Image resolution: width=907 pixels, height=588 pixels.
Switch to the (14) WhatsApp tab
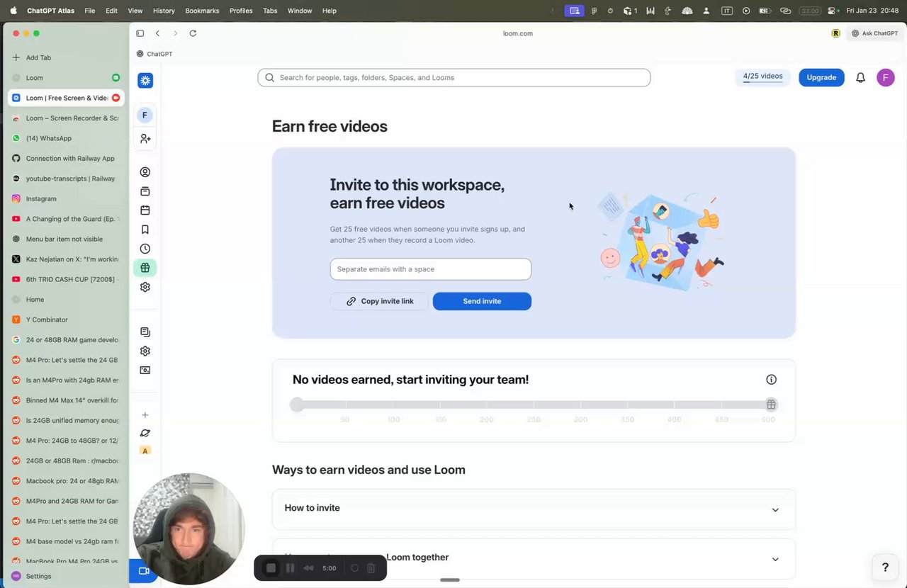pyautogui.click(x=67, y=138)
